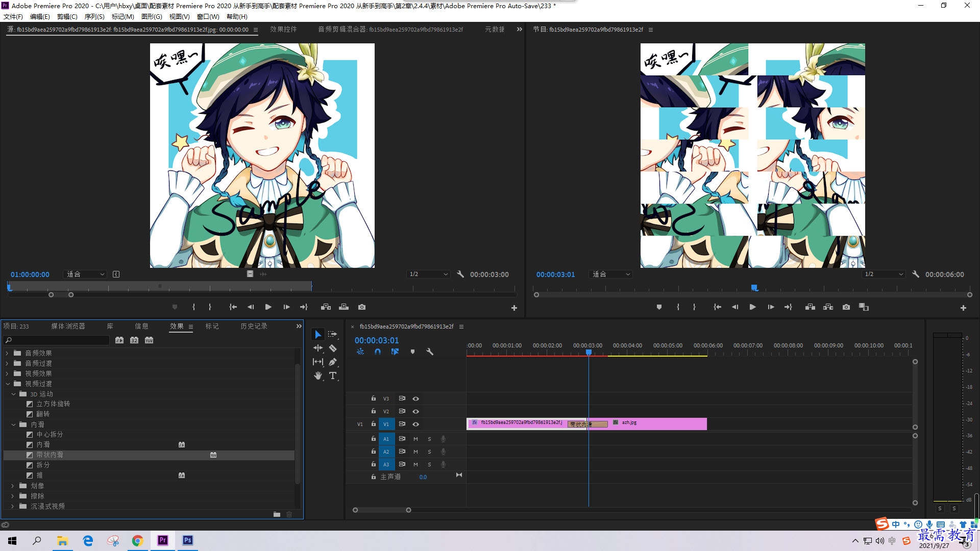Filter YUV effects in Effects panel
The image size is (980, 551).
[x=149, y=340]
